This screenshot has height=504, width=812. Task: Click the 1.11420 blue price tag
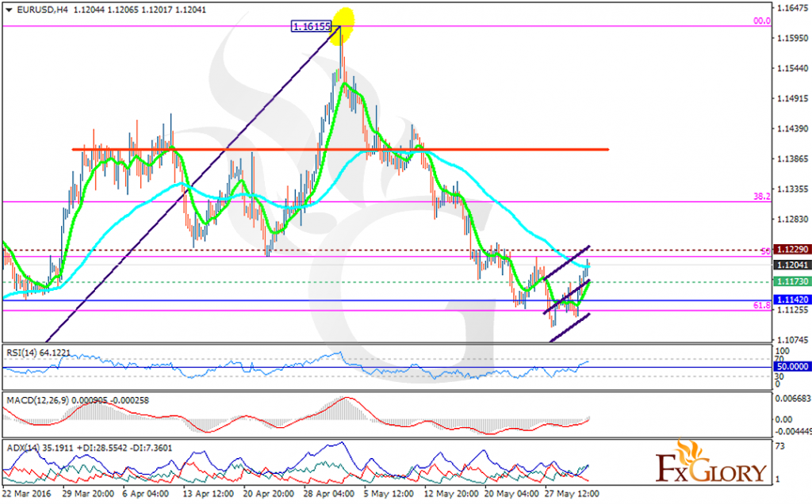[x=791, y=300]
